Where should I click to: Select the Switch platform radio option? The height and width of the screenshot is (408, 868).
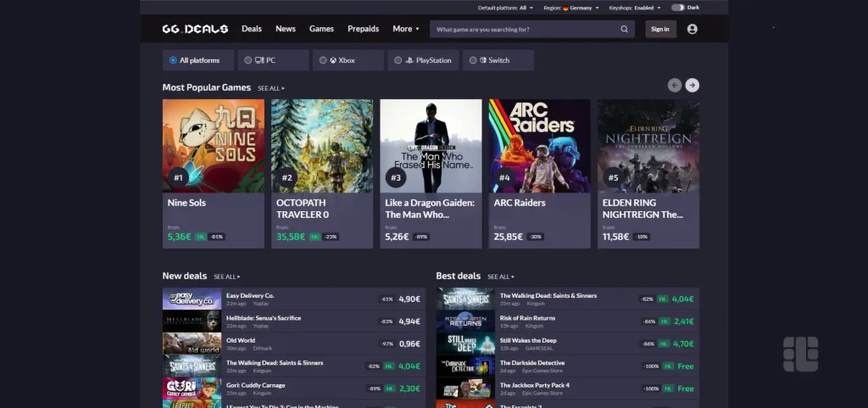[x=498, y=60]
